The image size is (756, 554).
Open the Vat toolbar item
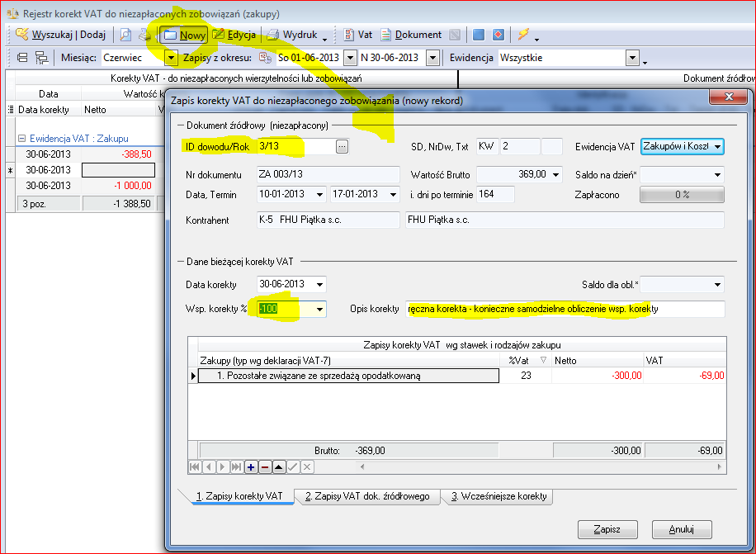click(x=357, y=35)
